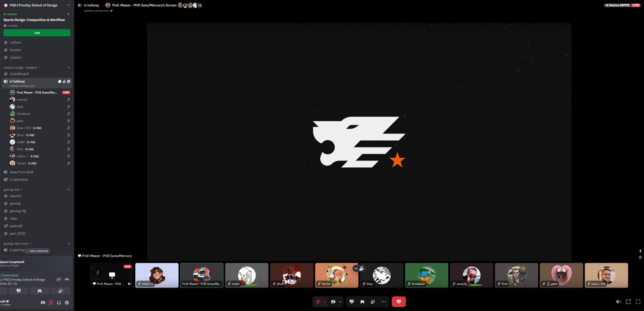Open chat for the in hallway voice channel
Screen dimensions: 644x311
[60, 82]
